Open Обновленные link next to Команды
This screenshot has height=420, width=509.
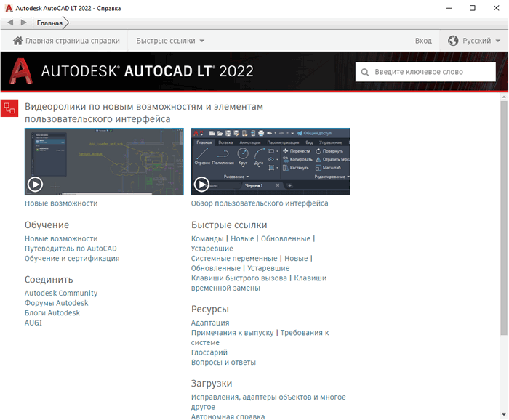tap(286, 239)
